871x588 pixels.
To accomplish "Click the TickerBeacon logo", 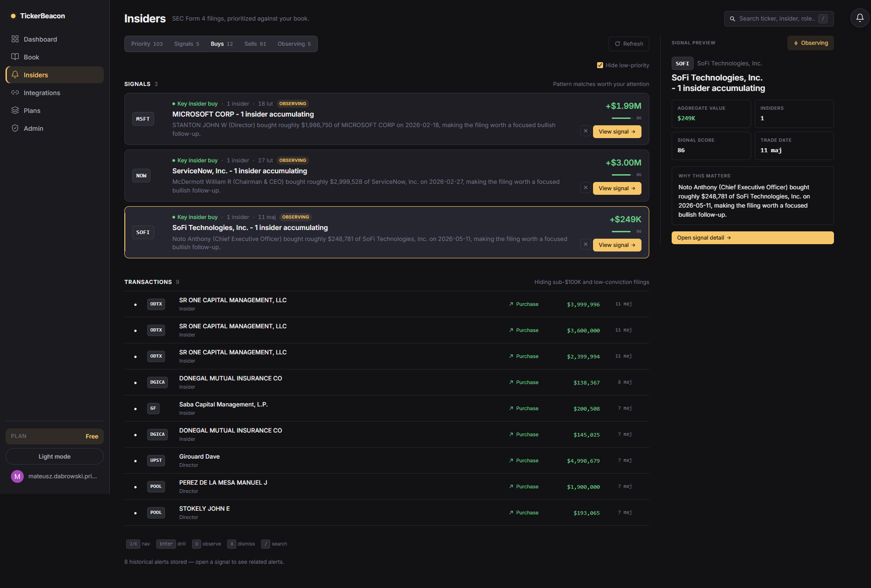I will pyautogui.click(x=38, y=16).
